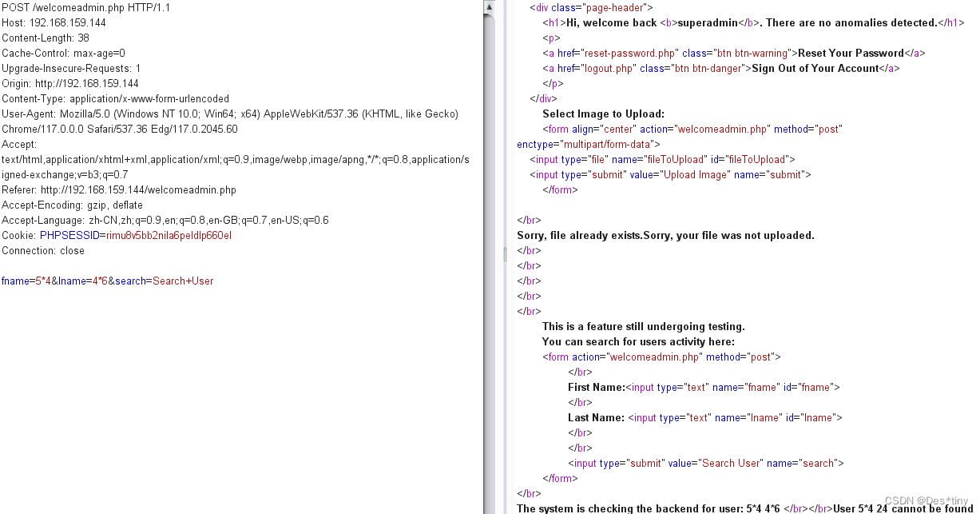Click the Chrome/117.0.0.0 Safari/537.36 line

coord(119,129)
